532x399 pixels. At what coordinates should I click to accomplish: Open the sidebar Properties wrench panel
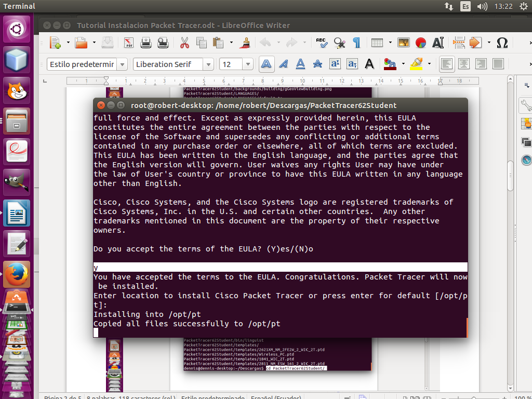click(x=526, y=106)
